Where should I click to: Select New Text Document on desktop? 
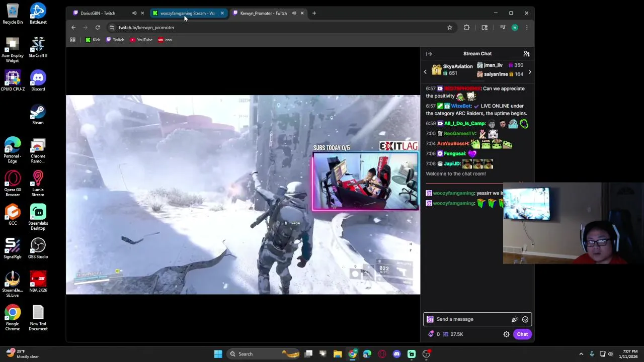click(38, 318)
